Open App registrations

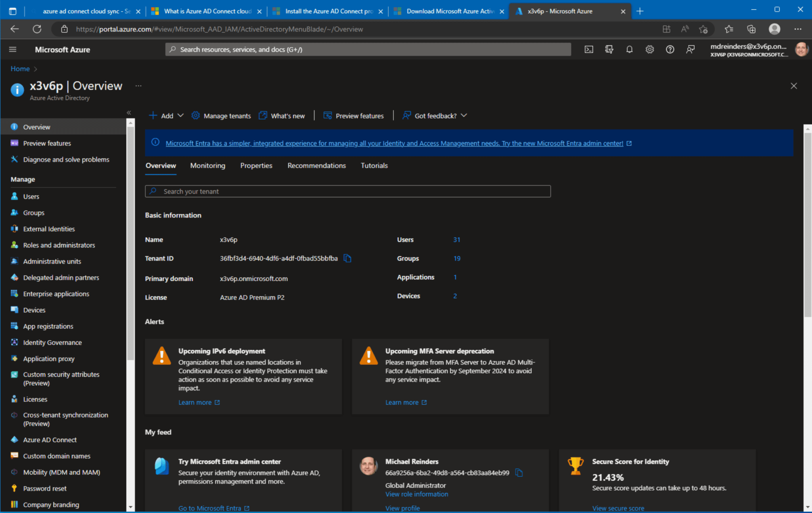tap(48, 326)
